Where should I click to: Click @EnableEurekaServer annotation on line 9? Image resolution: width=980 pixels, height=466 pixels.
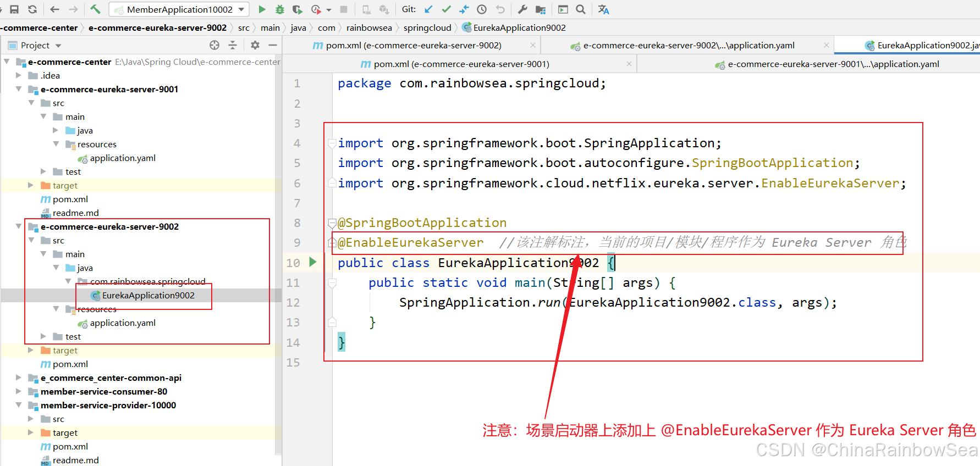411,242
